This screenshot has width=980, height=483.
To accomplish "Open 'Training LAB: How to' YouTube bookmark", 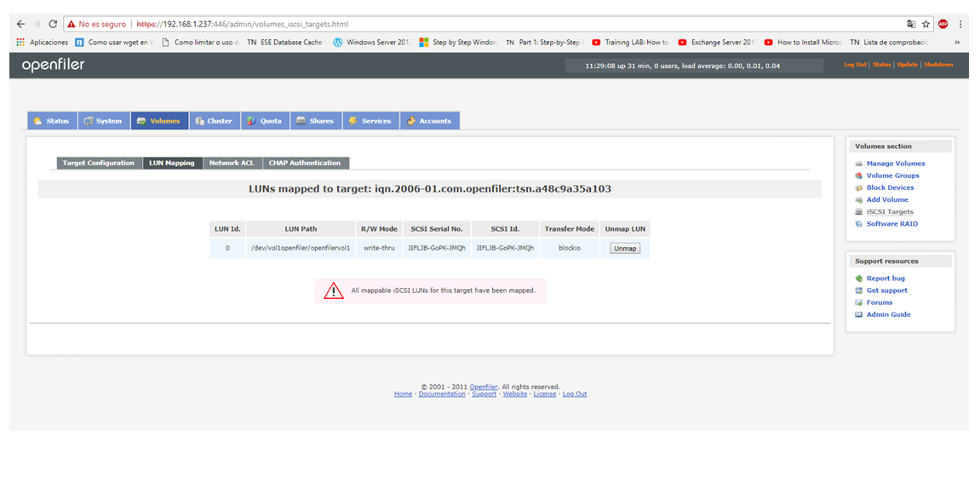I will click(x=631, y=43).
